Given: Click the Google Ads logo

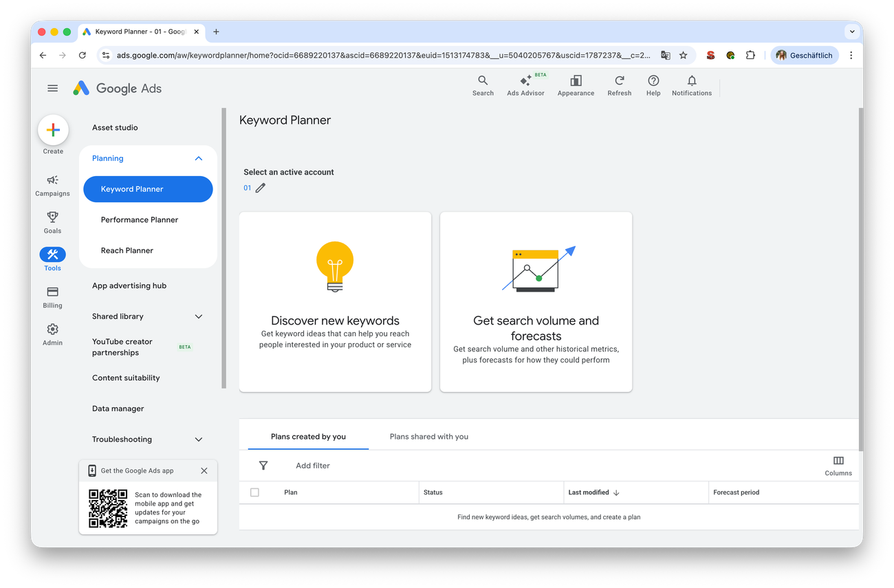Looking at the screenshot, I should pyautogui.click(x=118, y=88).
